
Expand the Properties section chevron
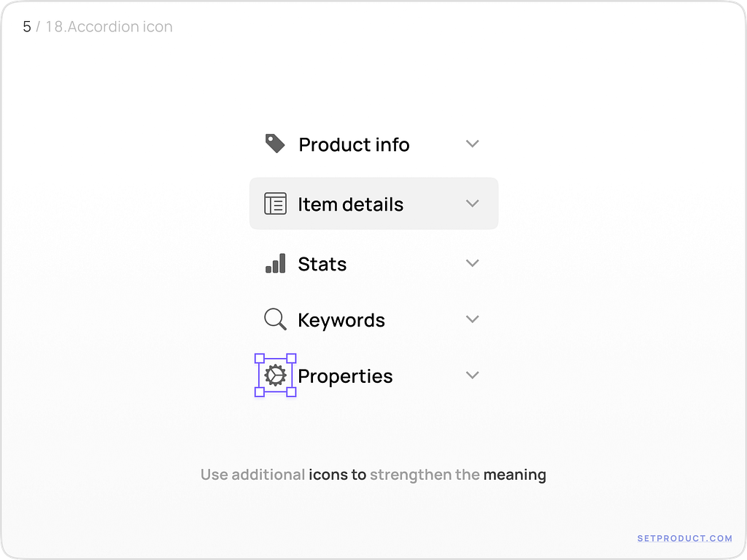(473, 376)
